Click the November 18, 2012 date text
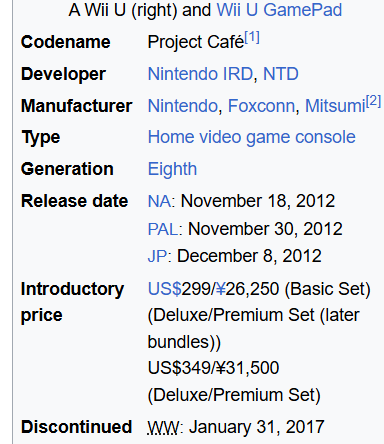The width and height of the screenshot is (384, 444). (x=258, y=201)
